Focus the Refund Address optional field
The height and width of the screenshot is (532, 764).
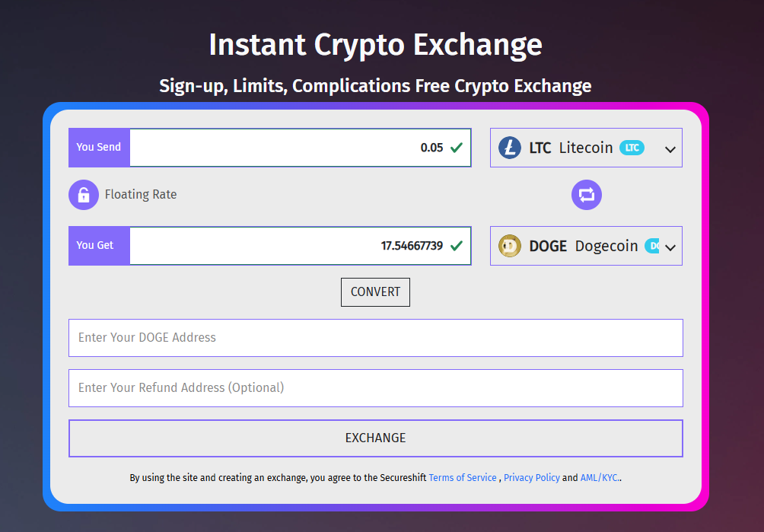376,388
